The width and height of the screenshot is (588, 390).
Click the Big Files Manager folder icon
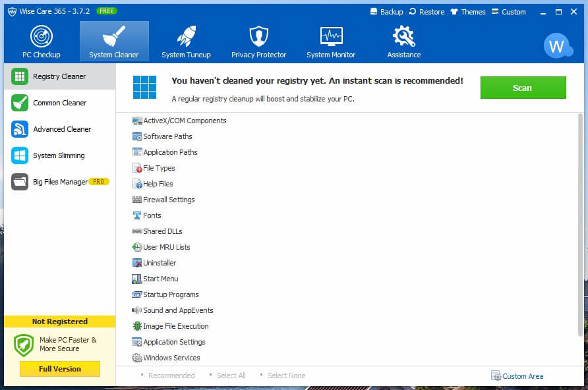(x=20, y=182)
